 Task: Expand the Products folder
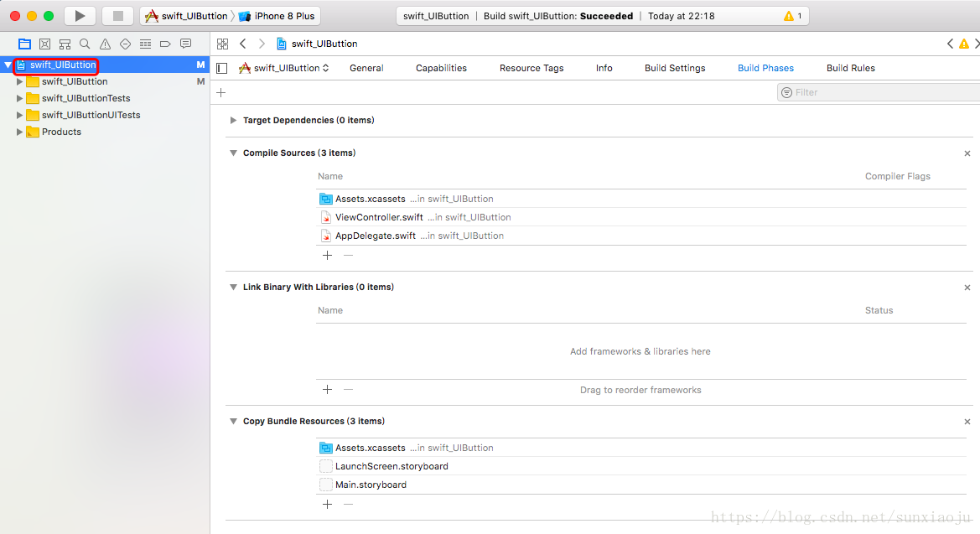pyautogui.click(x=19, y=132)
